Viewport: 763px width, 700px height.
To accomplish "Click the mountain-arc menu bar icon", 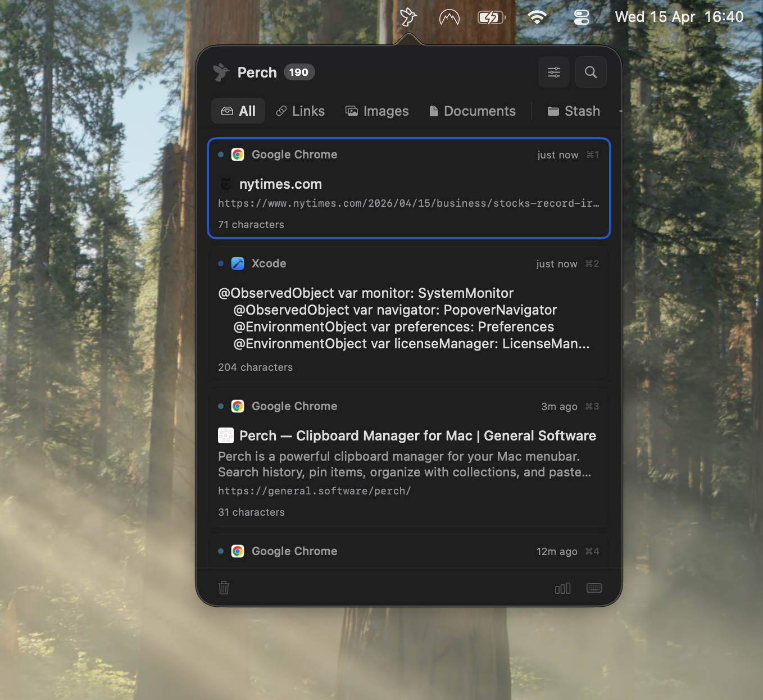I will 449,17.
